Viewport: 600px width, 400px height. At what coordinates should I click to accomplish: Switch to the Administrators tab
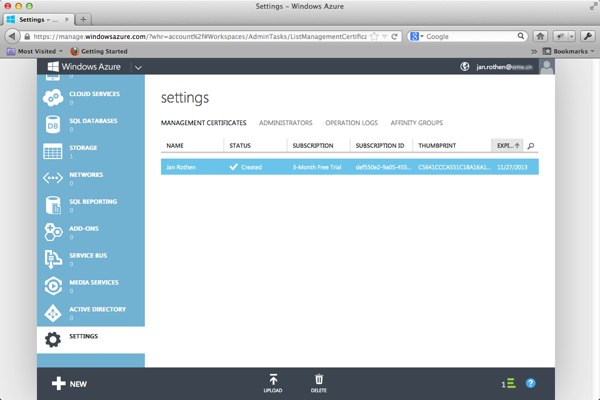point(285,123)
